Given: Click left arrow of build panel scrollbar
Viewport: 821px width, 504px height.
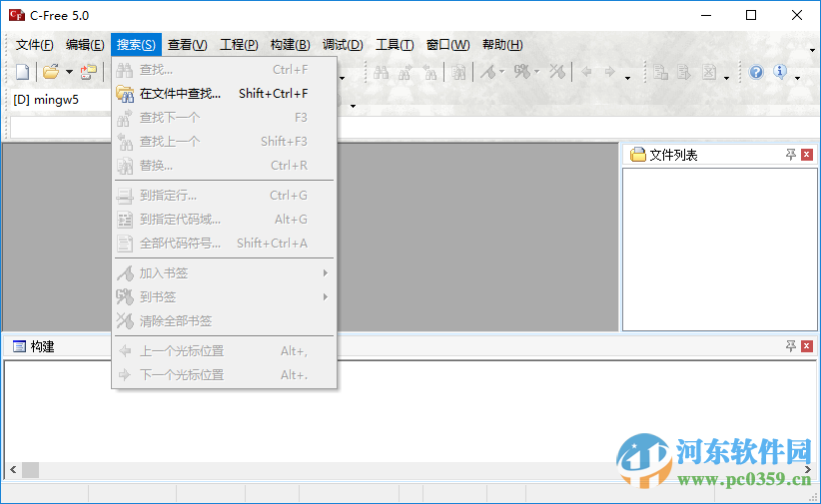Looking at the screenshot, I should (x=13, y=470).
